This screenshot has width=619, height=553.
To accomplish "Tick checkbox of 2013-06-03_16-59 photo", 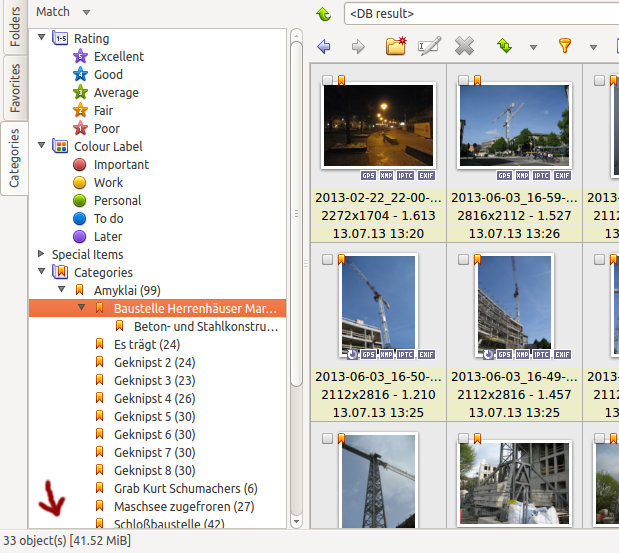I will coord(463,81).
